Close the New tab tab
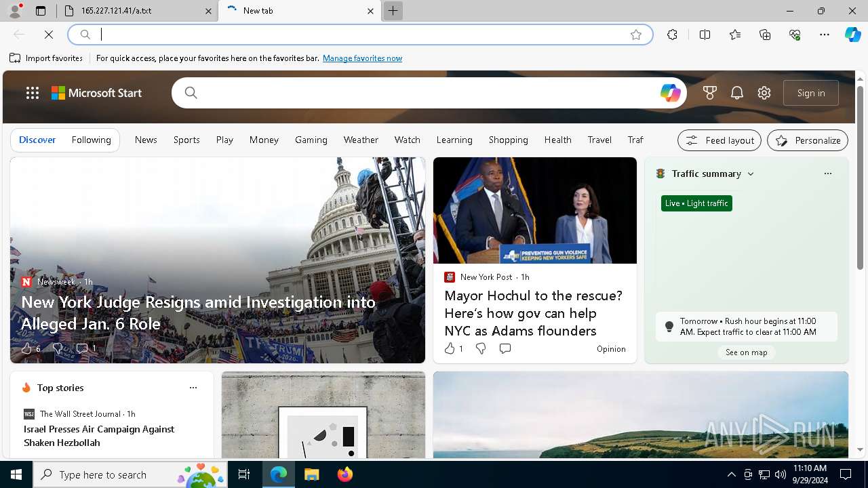 point(370,11)
